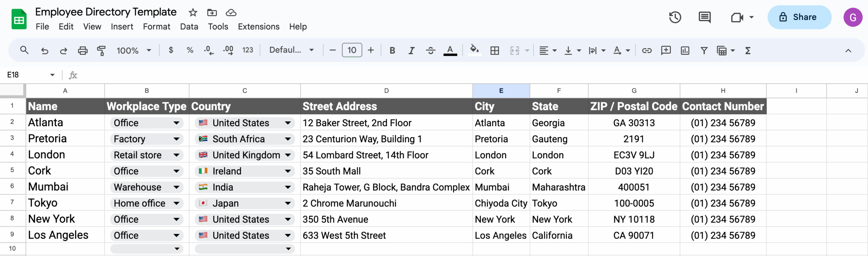Click the print icon
Viewport: 868px width, 256px height.
[82, 50]
